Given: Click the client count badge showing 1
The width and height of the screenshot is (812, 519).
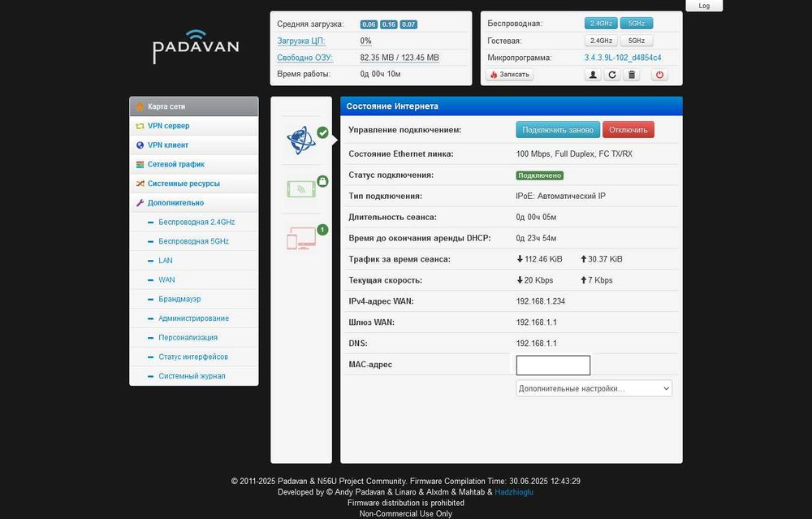Looking at the screenshot, I should click(322, 230).
